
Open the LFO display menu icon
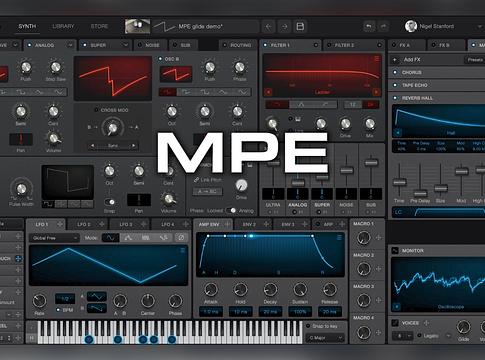click(x=183, y=250)
